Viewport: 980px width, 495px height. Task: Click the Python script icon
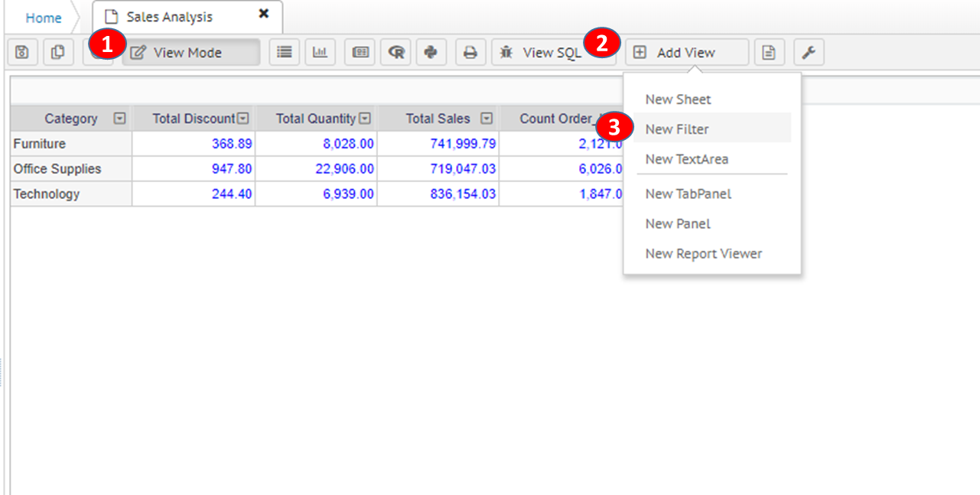tap(431, 52)
